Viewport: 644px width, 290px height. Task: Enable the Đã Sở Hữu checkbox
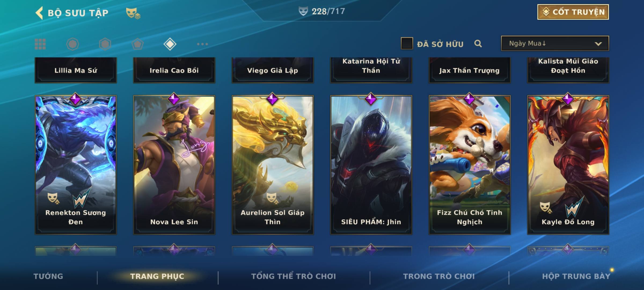tap(407, 43)
